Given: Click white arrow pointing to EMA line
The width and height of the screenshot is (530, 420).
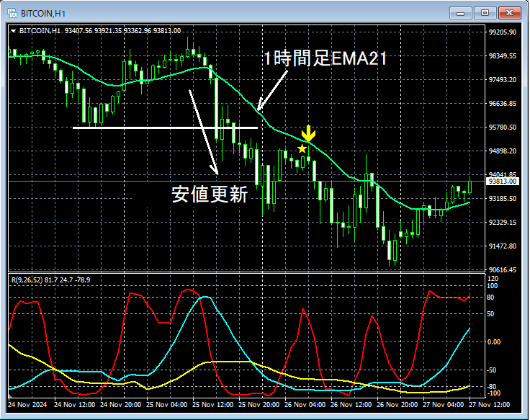Looking at the screenshot, I should pos(272,90).
